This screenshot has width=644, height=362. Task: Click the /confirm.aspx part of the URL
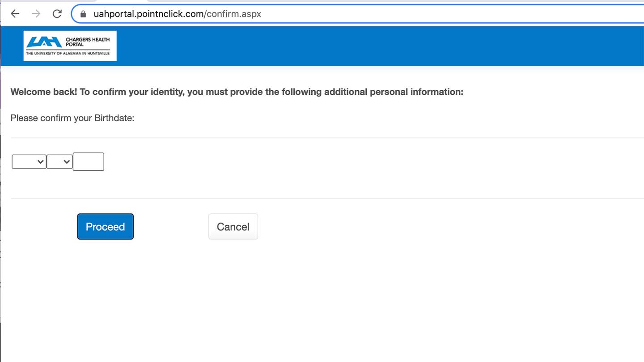(x=233, y=14)
